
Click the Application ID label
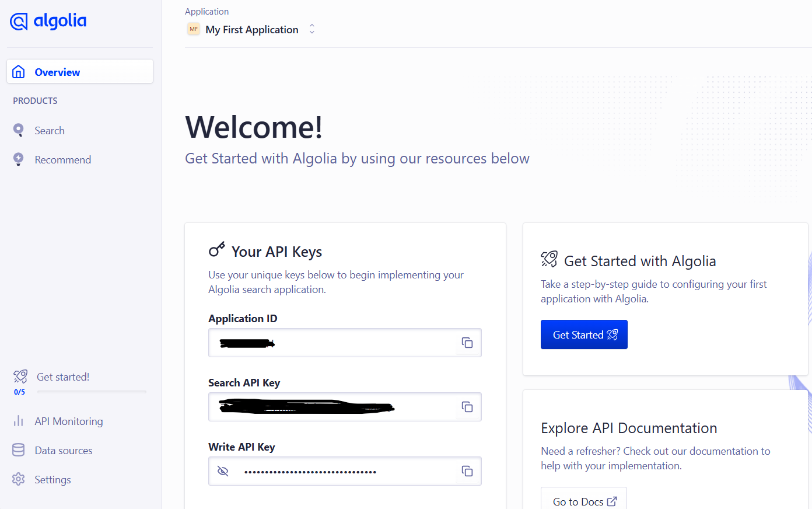click(243, 319)
